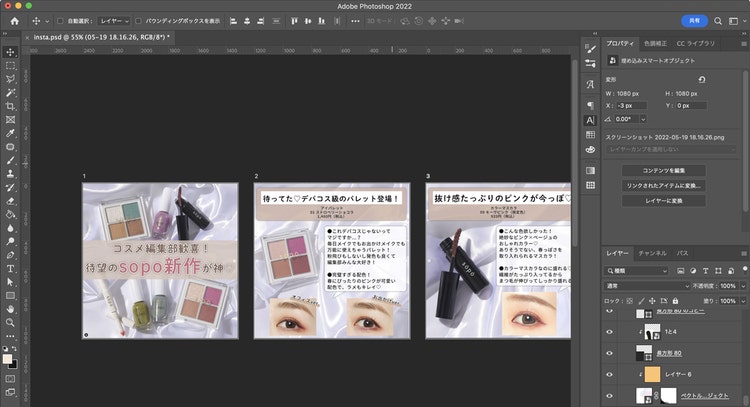750x407 pixels.
Task: Select the Zoom tool in toolbox
Action: coord(10,322)
